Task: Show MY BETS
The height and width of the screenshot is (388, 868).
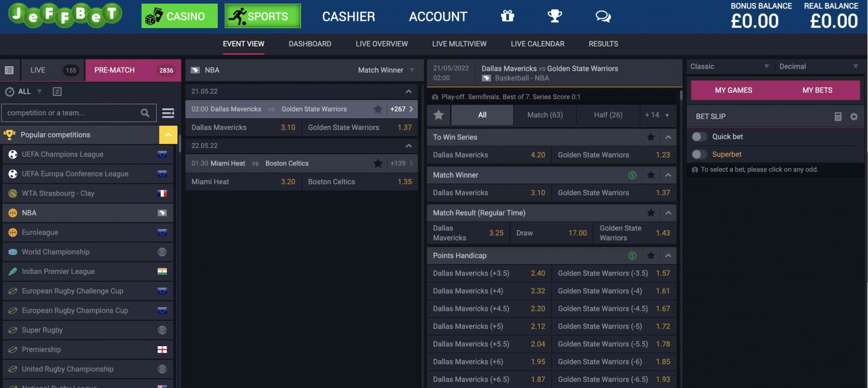Action: click(x=817, y=90)
